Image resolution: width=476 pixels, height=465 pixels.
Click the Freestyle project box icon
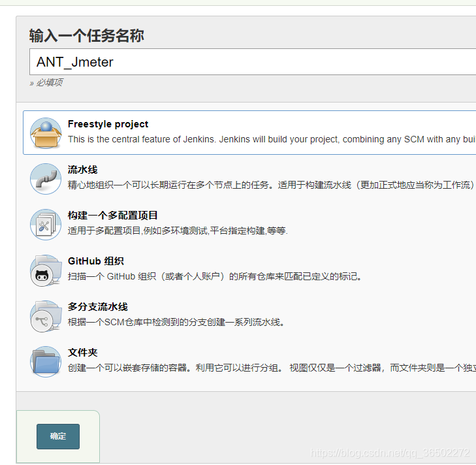tap(46, 133)
